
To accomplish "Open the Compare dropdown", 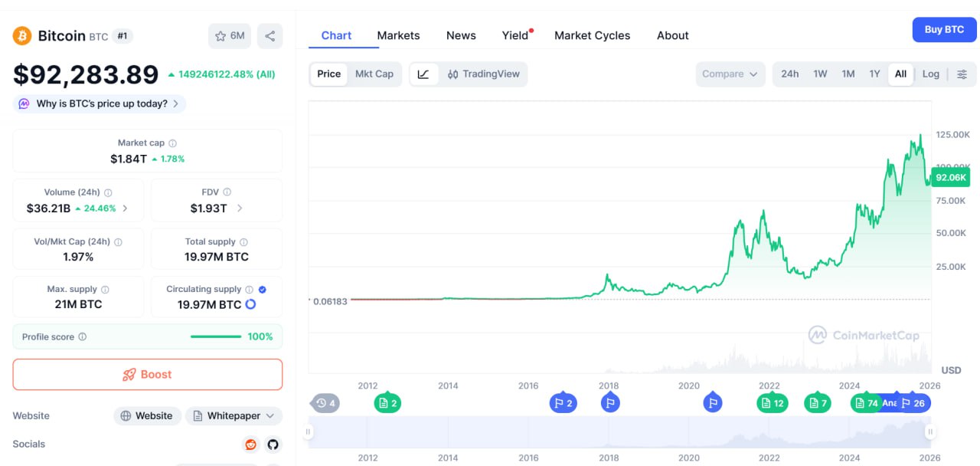I will 730,74.
